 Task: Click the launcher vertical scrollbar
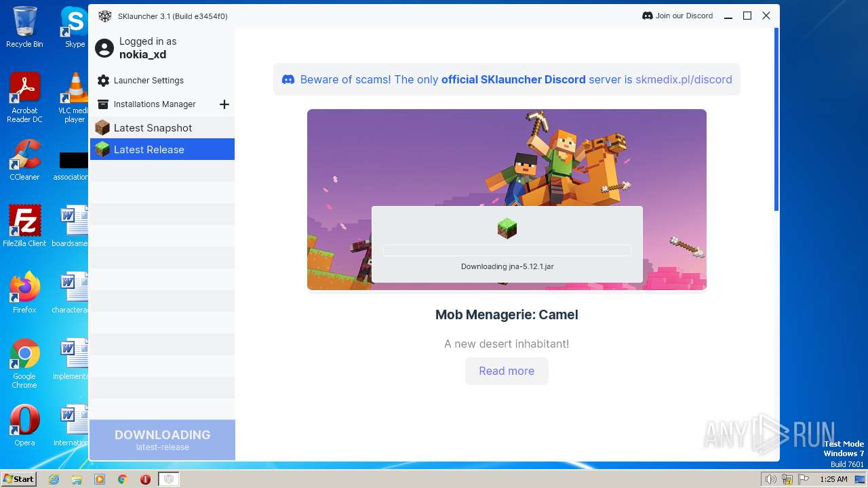[x=776, y=119]
